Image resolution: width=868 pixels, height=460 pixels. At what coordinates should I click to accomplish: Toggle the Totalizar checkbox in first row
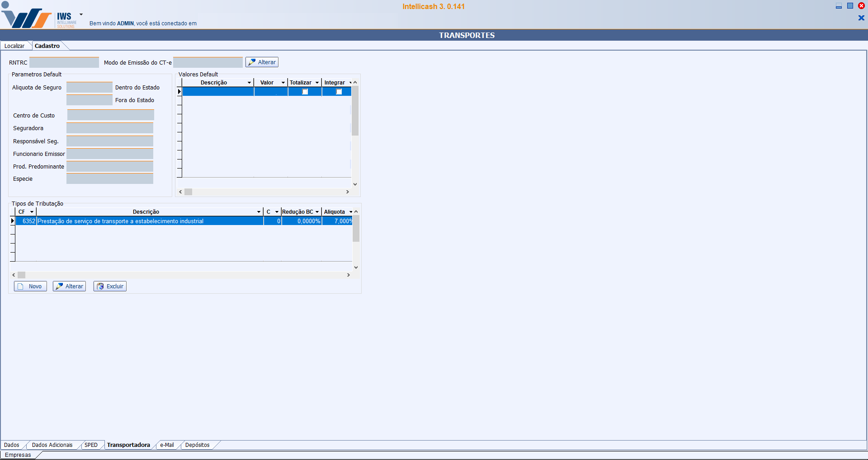click(x=305, y=92)
